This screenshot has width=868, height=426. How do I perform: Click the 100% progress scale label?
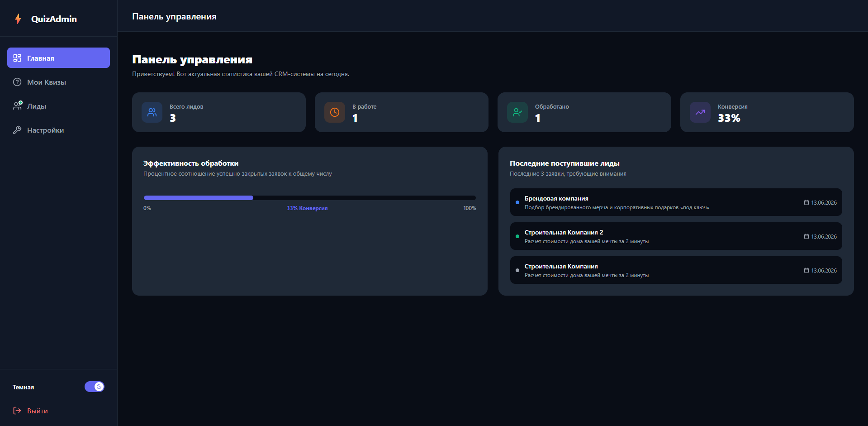(470, 208)
